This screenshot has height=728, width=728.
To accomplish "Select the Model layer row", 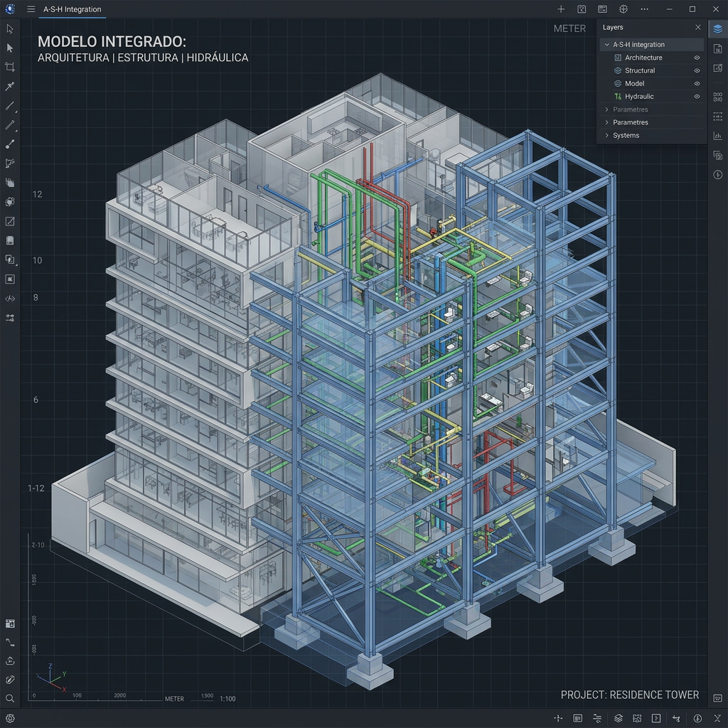I will tap(652, 84).
